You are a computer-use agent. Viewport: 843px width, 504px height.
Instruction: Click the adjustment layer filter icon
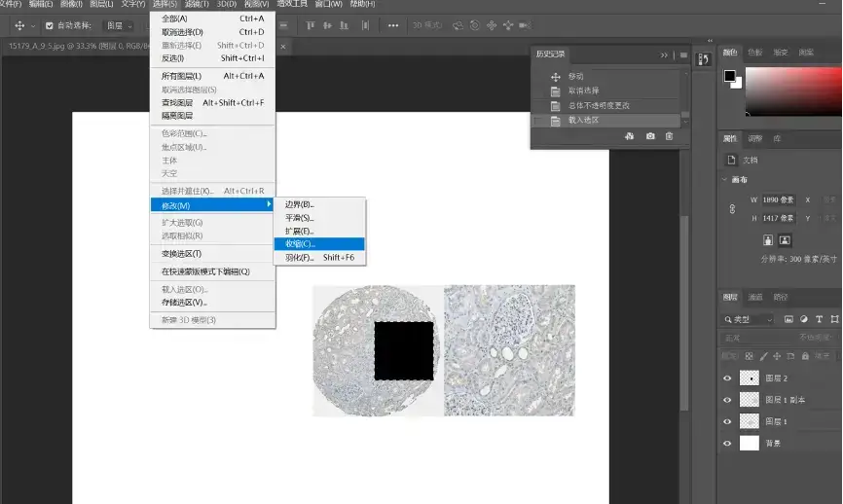click(x=804, y=319)
